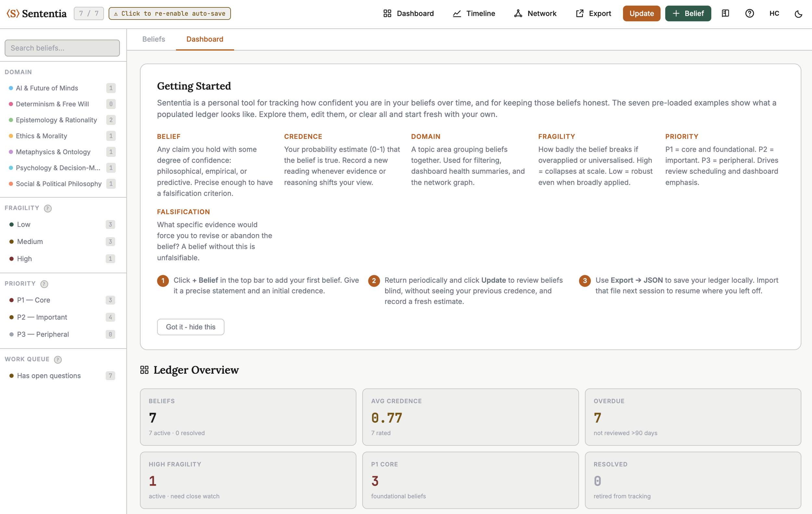812x514 pixels.
Task: Filter by Social & Political Philosophy
Action: click(62, 184)
